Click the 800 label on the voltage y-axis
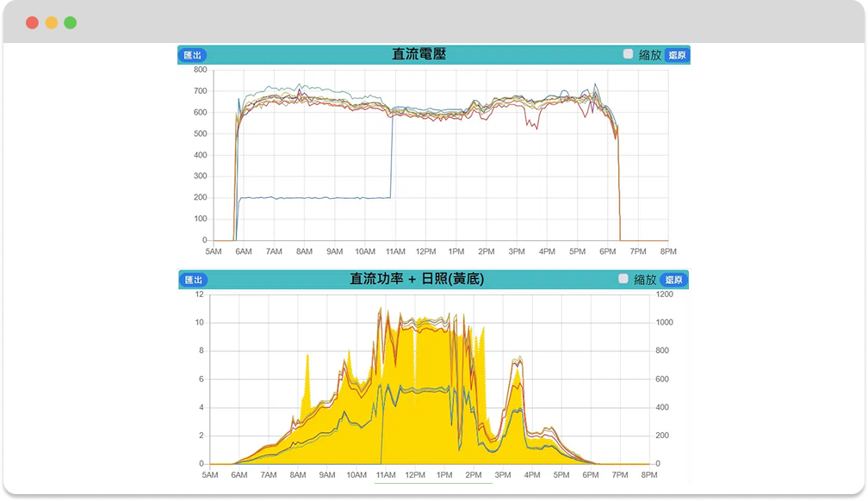The width and height of the screenshot is (868, 501). pyautogui.click(x=200, y=70)
